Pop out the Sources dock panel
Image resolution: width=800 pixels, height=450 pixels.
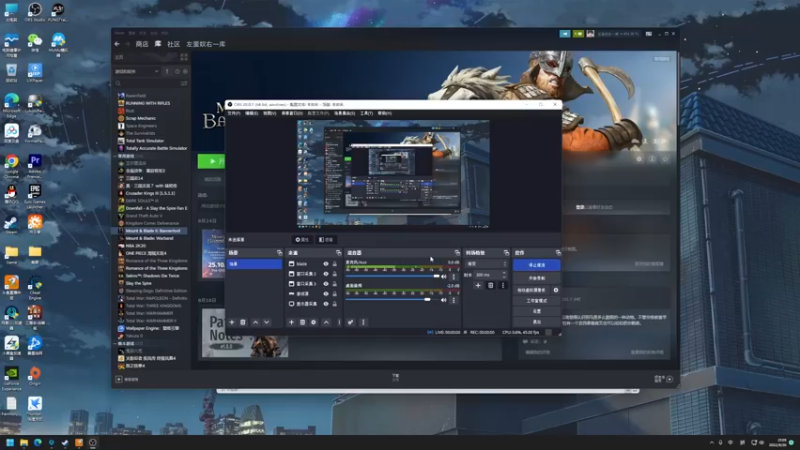(338, 253)
